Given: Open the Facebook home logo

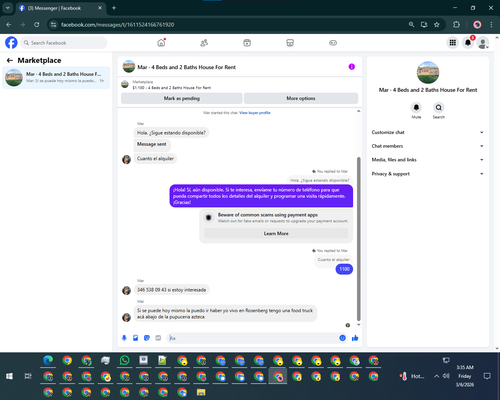Looking at the screenshot, I should pyautogui.click(x=11, y=43).
